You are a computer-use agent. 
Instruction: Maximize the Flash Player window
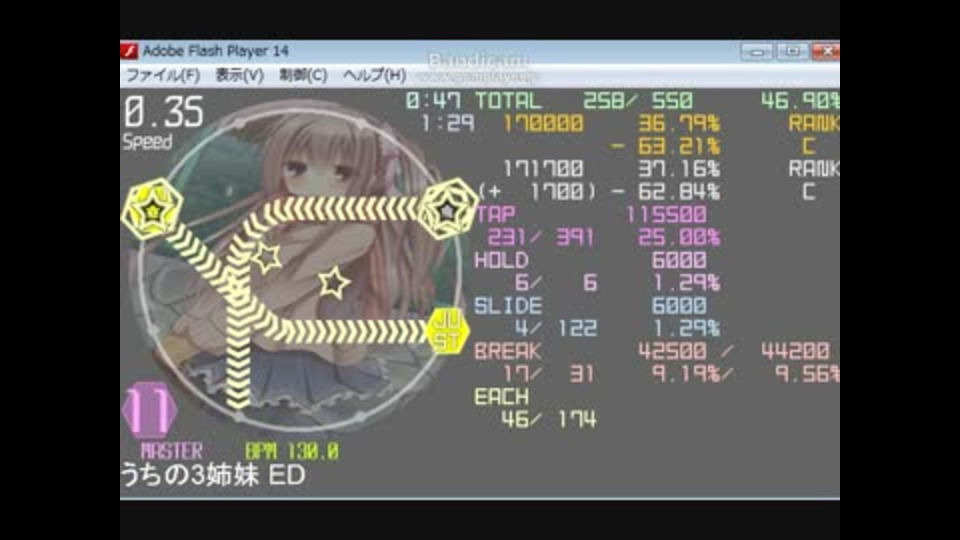[792, 51]
